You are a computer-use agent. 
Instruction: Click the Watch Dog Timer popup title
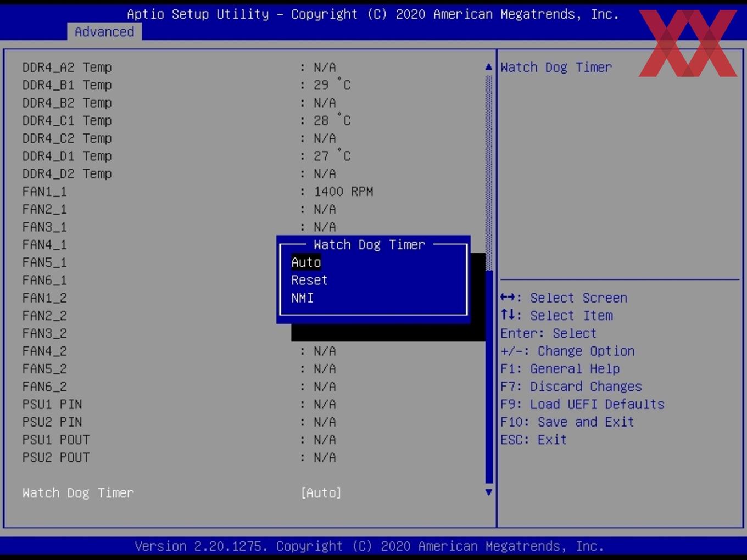click(369, 244)
